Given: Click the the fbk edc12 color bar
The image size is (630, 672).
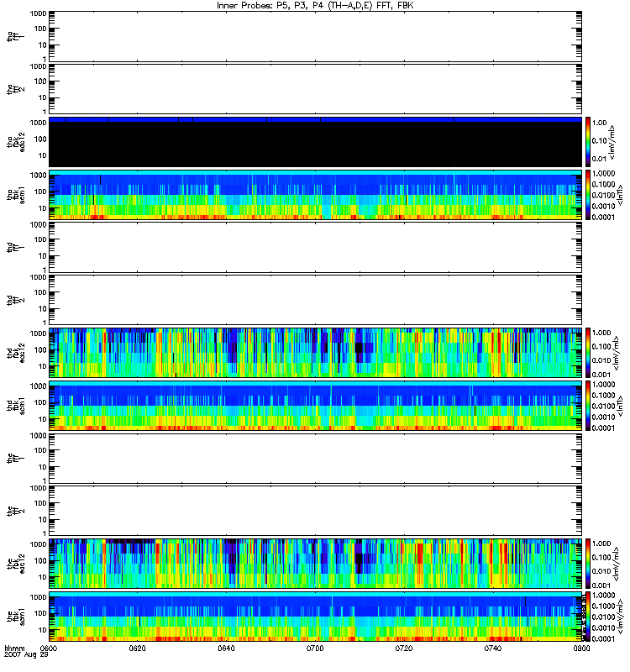Looking at the screenshot, I should click(588, 564).
